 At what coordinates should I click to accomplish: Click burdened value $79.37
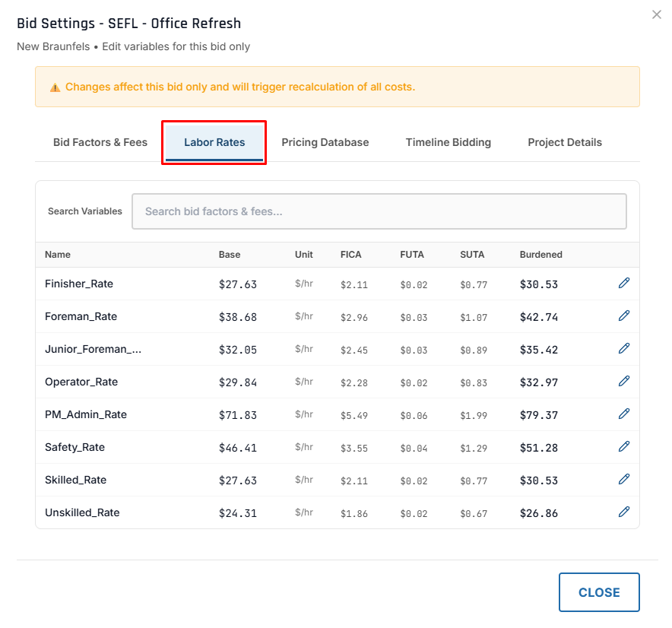pos(539,415)
